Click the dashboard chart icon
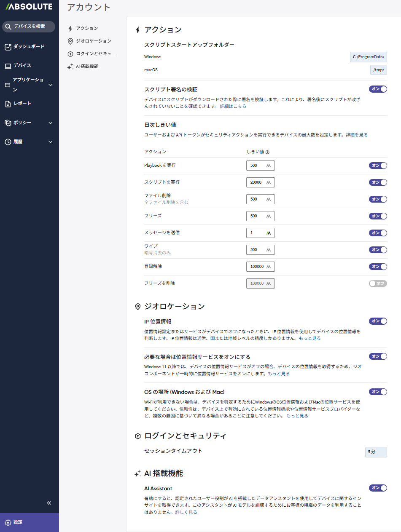Image resolution: width=401 pixels, height=532 pixels. (8, 47)
